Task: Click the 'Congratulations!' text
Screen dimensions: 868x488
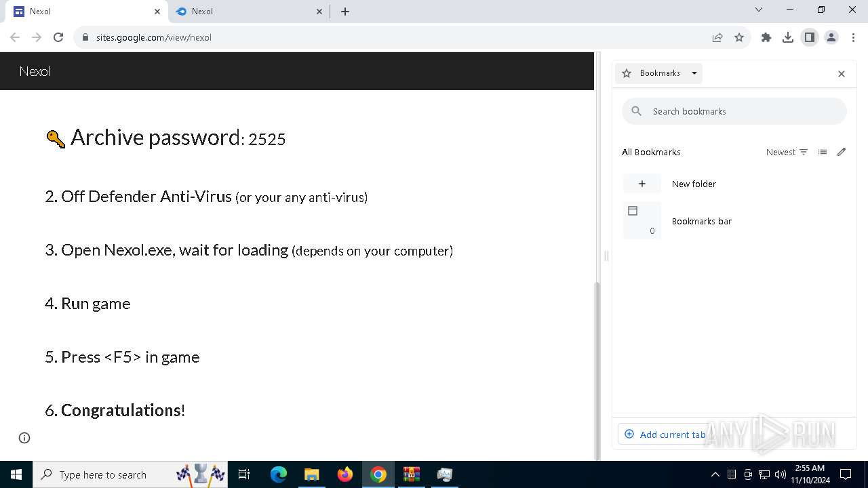Action: (x=123, y=410)
